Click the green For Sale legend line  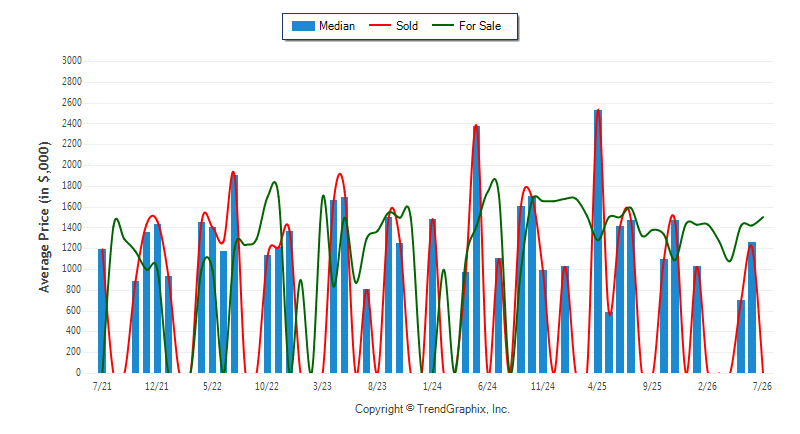click(x=443, y=25)
